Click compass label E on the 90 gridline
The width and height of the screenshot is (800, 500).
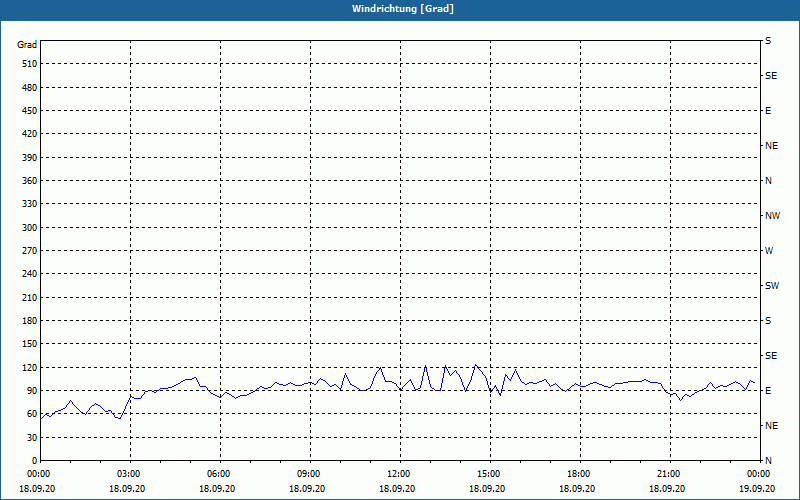click(768, 391)
